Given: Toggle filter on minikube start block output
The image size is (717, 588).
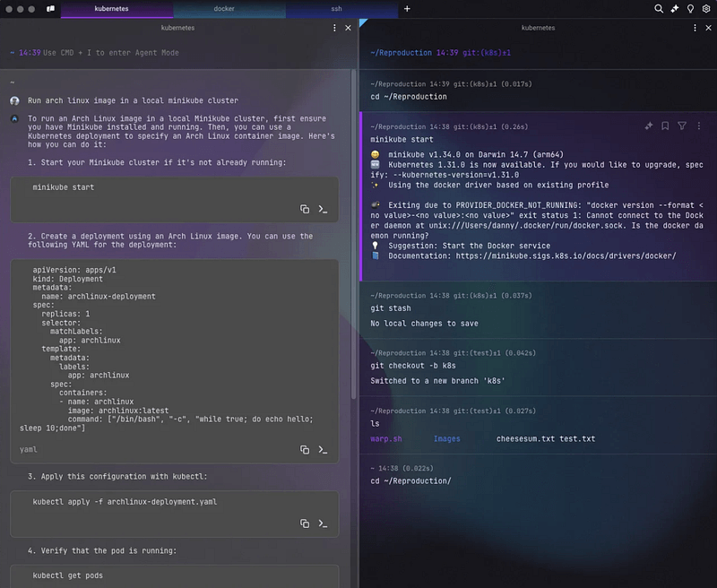Looking at the screenshot, I should [x=682, y=126].
